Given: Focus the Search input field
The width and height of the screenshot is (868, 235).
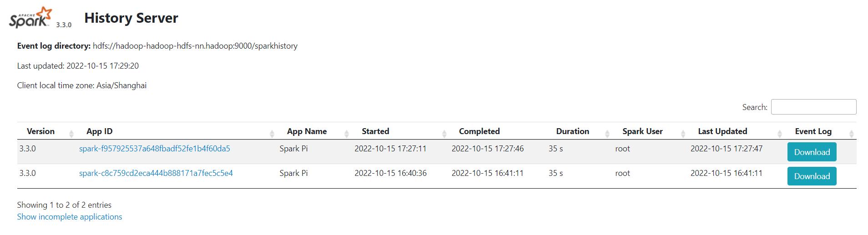Looking at the screenshot, I should (813, 107).
